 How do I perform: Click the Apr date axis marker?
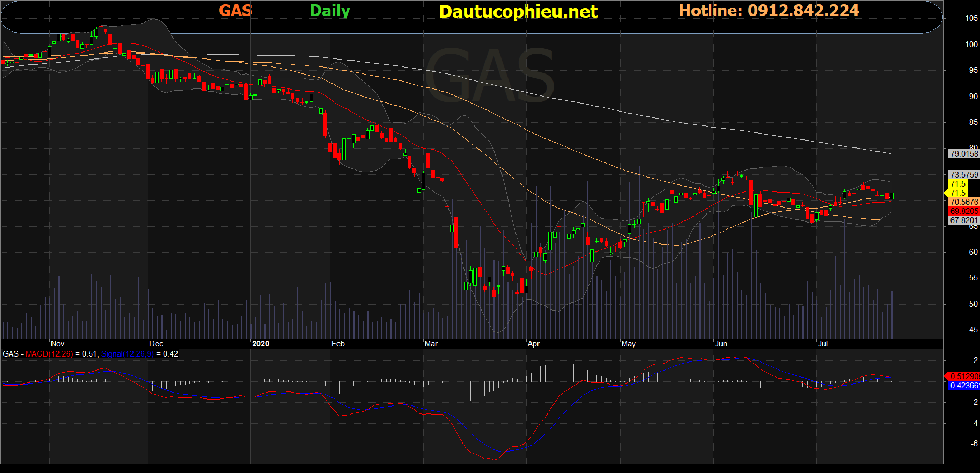point(533,344)
